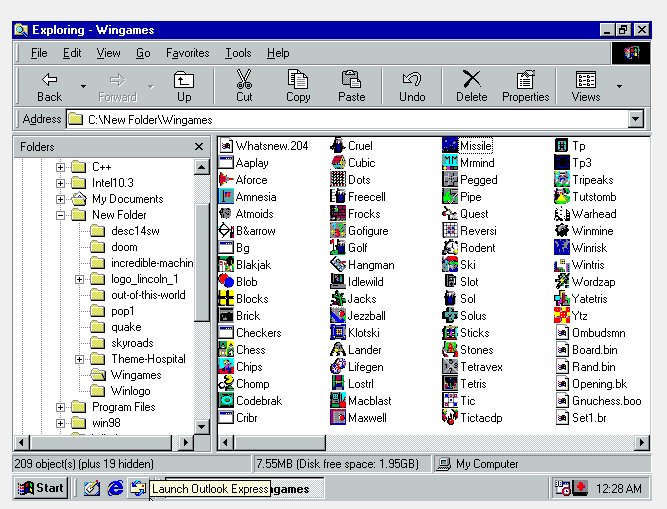Expand the Intel10.3 folder node
The image size is (667, 509).
pos(60,183)
